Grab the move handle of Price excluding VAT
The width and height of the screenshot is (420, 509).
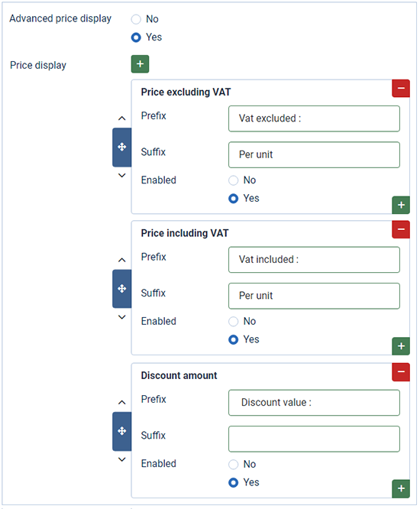coord(122,148)
